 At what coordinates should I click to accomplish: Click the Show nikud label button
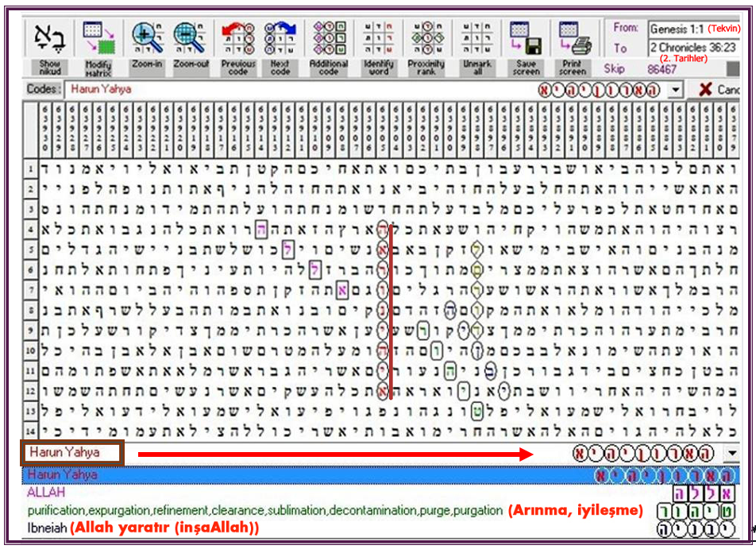tap(50, 68)
